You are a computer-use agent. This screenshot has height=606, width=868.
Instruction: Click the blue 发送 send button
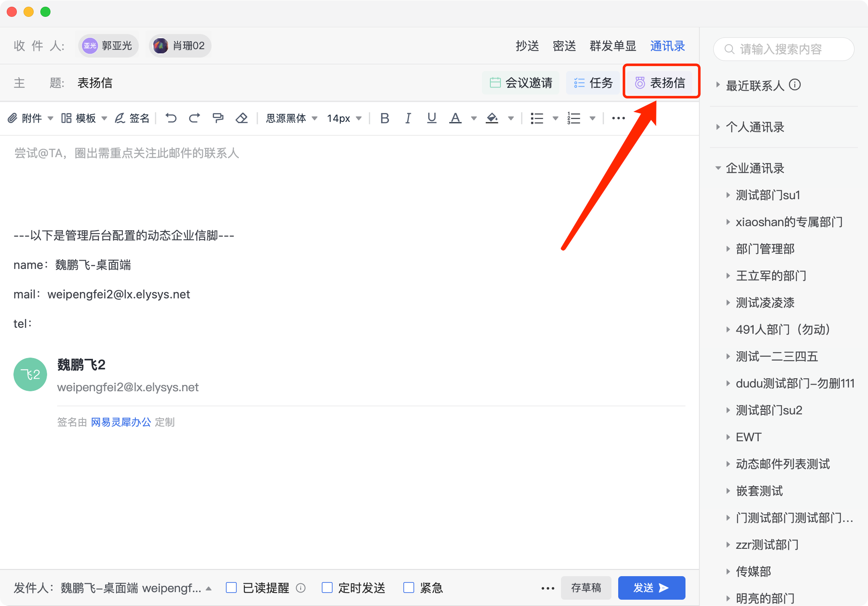click(651, 588)
